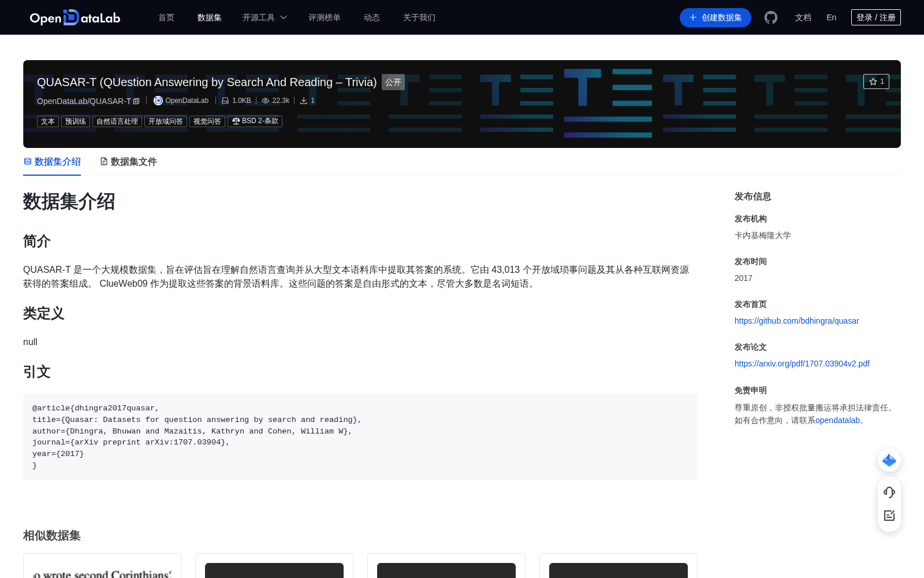Expand the 开源工具 dropdown menu
The width and height of the screenshot is (924, 578).
(264, 17)
